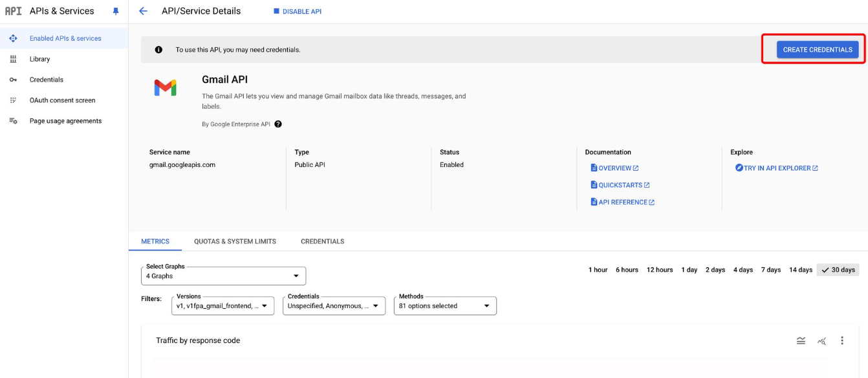
Task: Click the Disable API button
Action: point(298,12)
